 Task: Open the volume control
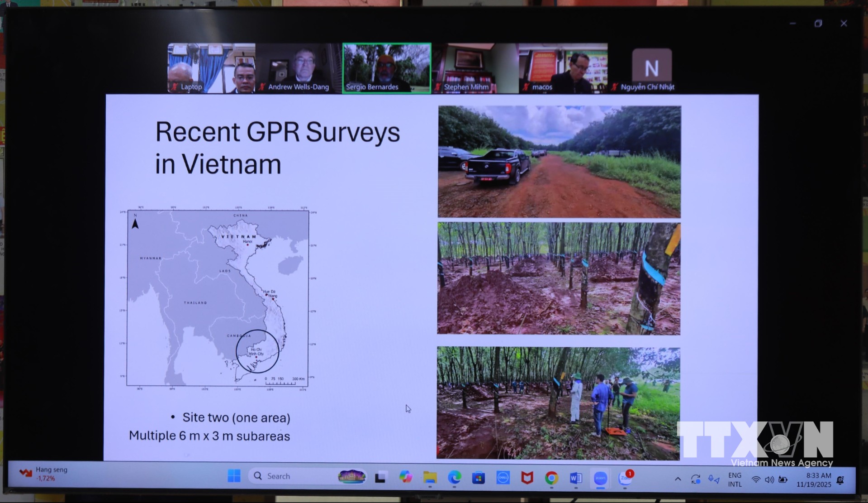769,480
